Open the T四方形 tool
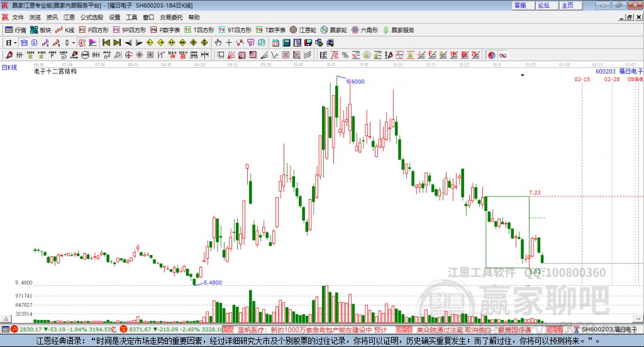This screenshot has height=347, width=644. [x=199, y=30]
